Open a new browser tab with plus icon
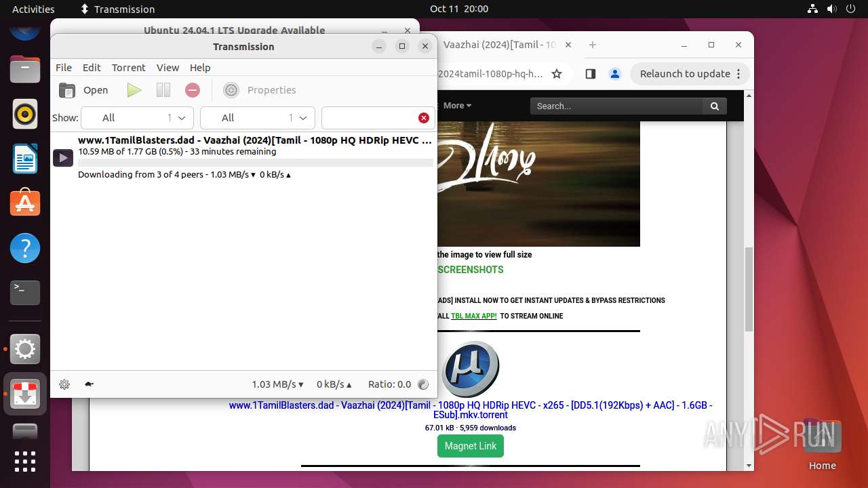The height and width of the screenshot is (488, 868). (x=593, y=45)
